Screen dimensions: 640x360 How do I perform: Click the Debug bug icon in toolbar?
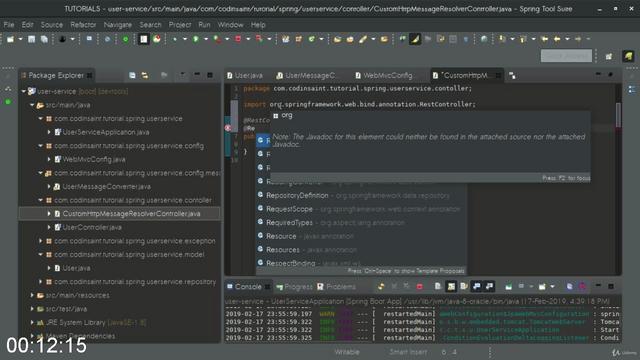click(174, 39)
